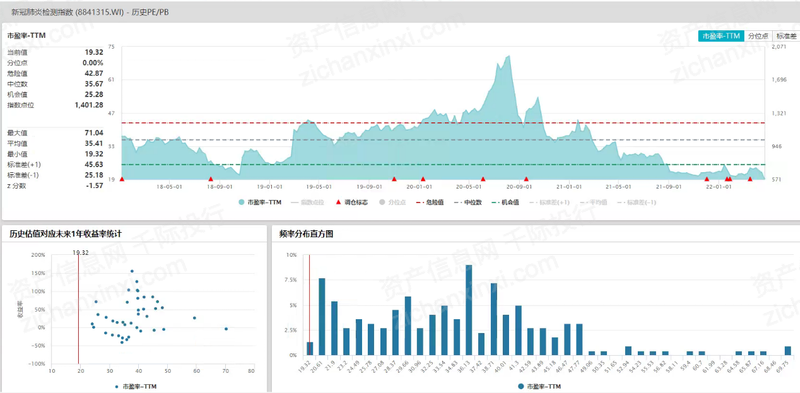Toggle 市盈率-TTM legend under the histogram

[x=540, y=387]
